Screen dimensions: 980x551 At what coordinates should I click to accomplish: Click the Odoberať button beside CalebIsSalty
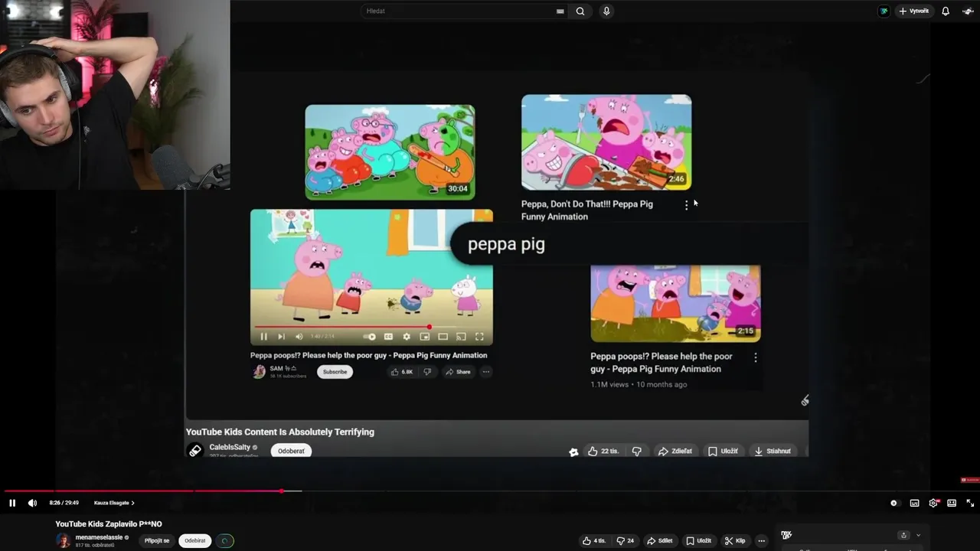coord(291,451)
